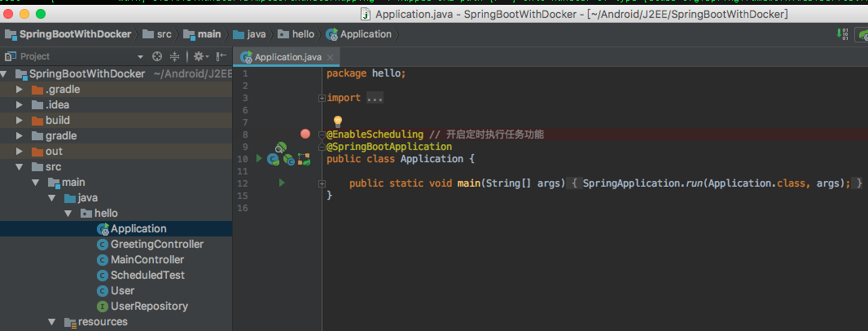Expand the folded main method body
This screenshot has width=868, height=331.
coord(322,183)
